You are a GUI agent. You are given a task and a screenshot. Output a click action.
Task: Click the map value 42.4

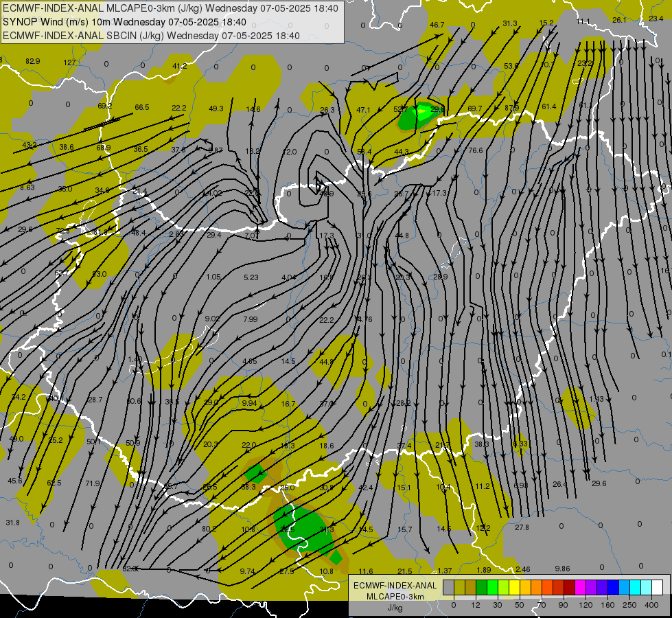(x=366, y=488)
